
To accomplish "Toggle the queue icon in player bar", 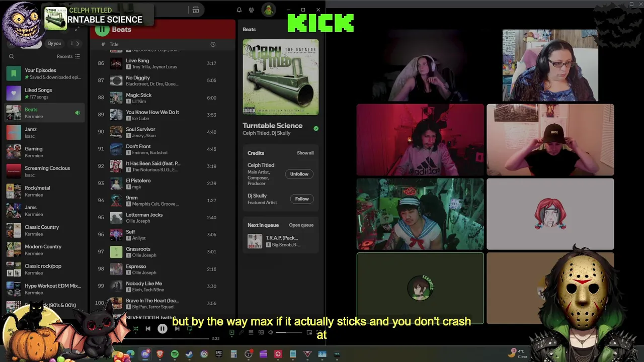I will (x=251, y=332).
